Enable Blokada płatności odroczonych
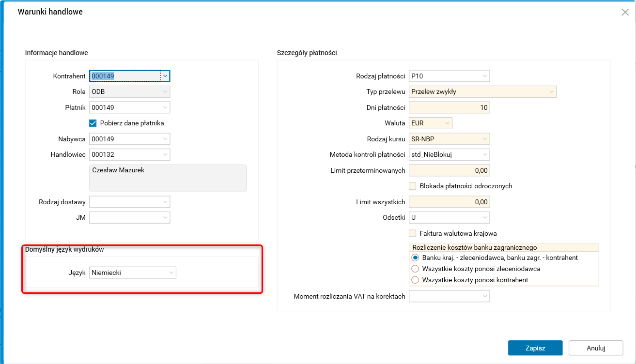Viewport: 636px width, 364px height. (x=413, y=186)
